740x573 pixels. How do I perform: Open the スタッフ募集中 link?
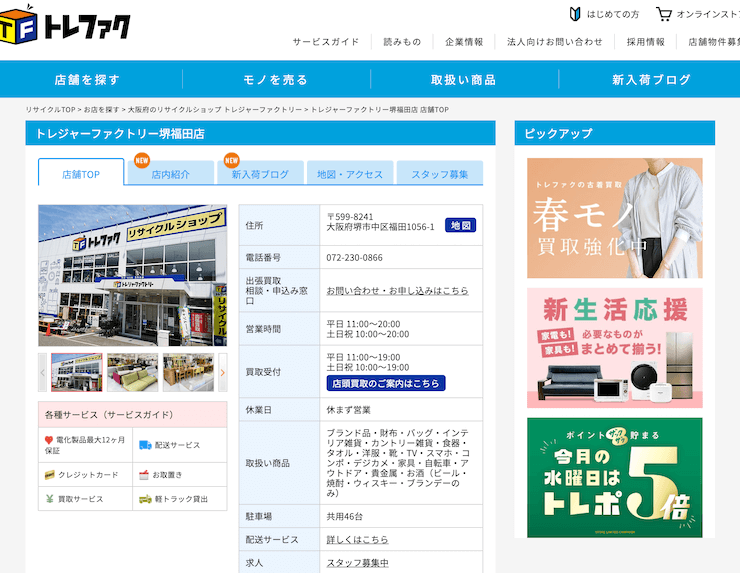click(x=357, y=563)
